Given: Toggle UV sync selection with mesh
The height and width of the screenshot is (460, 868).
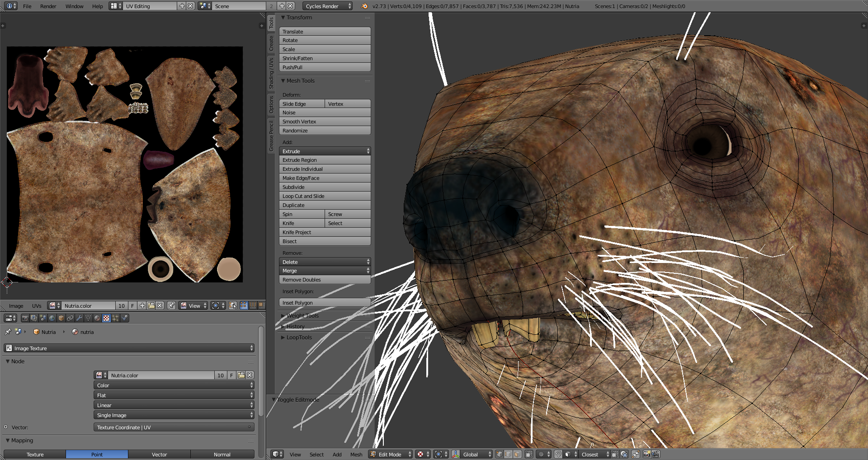Looking at the screenshot, I should pos(233,306).
